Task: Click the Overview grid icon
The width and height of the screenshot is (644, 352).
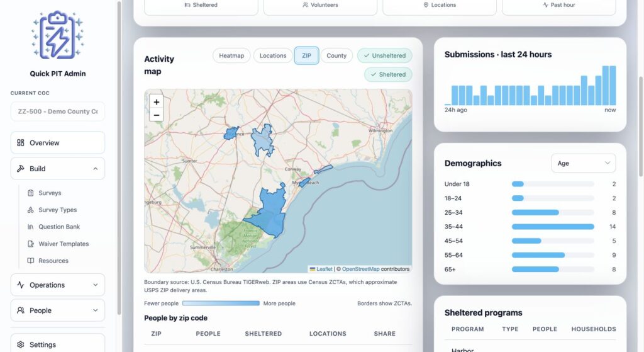Action: coord(21,143)
